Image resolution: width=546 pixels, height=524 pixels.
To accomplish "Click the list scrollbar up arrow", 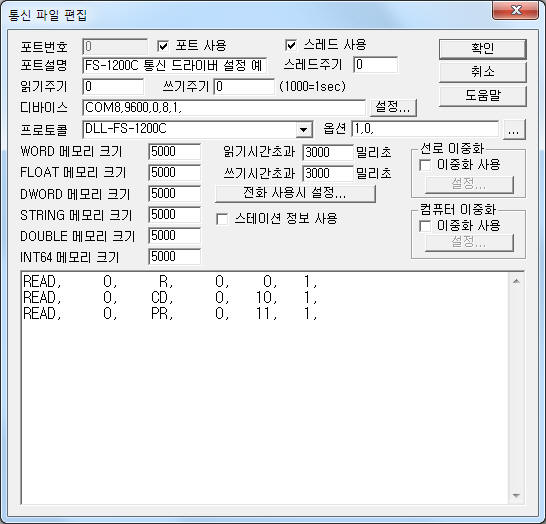I will 516,281.
